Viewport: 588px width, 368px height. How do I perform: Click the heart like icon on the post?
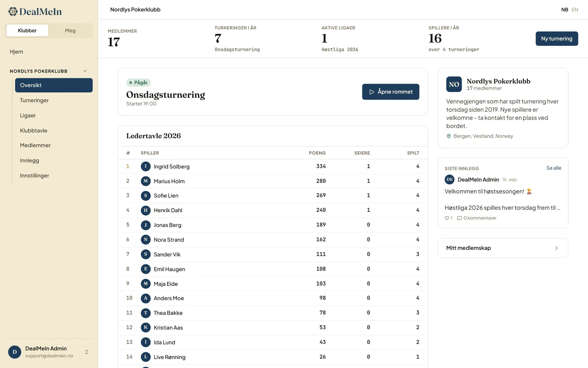point(447,218)
